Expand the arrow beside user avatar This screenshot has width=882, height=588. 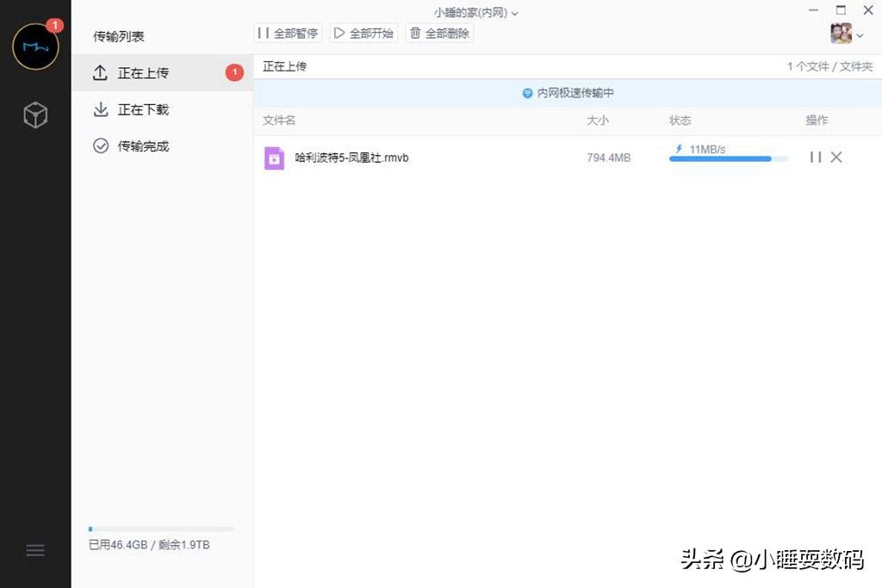860,35
